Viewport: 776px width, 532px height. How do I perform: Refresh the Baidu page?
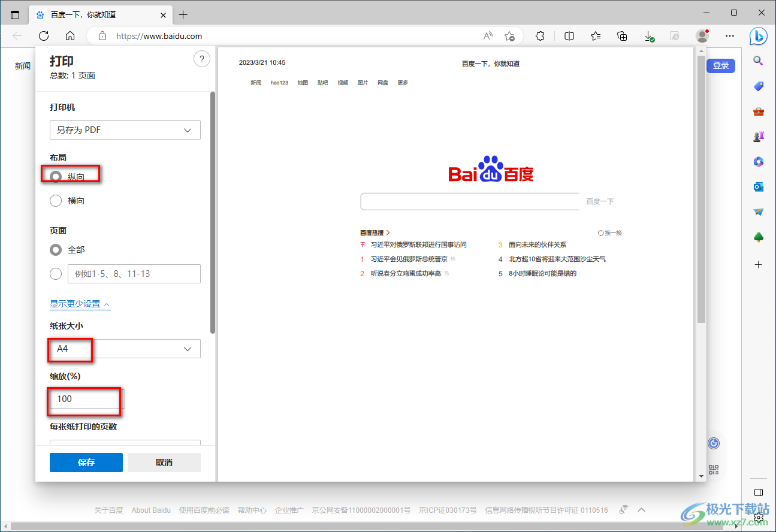pos(43,36)
